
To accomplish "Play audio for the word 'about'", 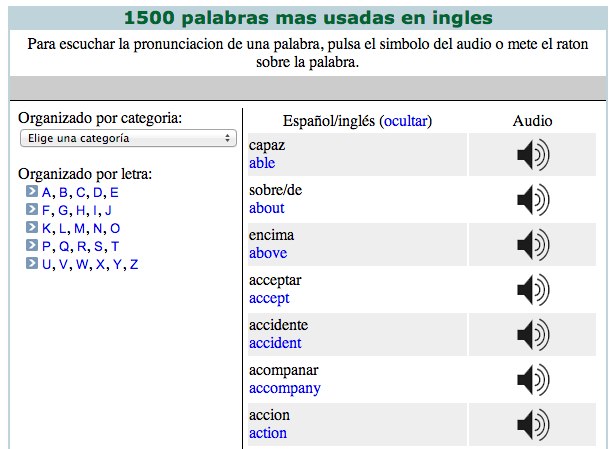I will coord(532,200).
